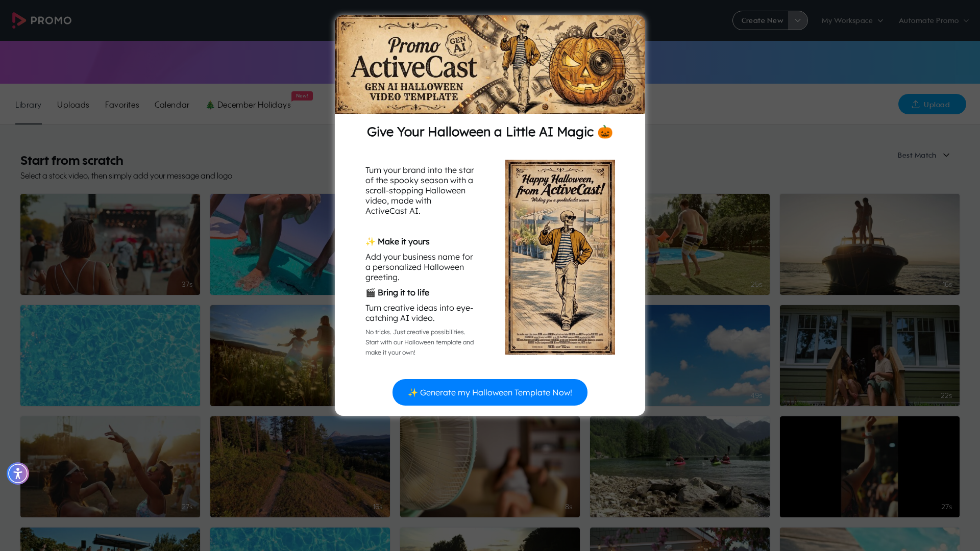Switch to the Library tab
The image size is (980, 551).
pos(28,105)
